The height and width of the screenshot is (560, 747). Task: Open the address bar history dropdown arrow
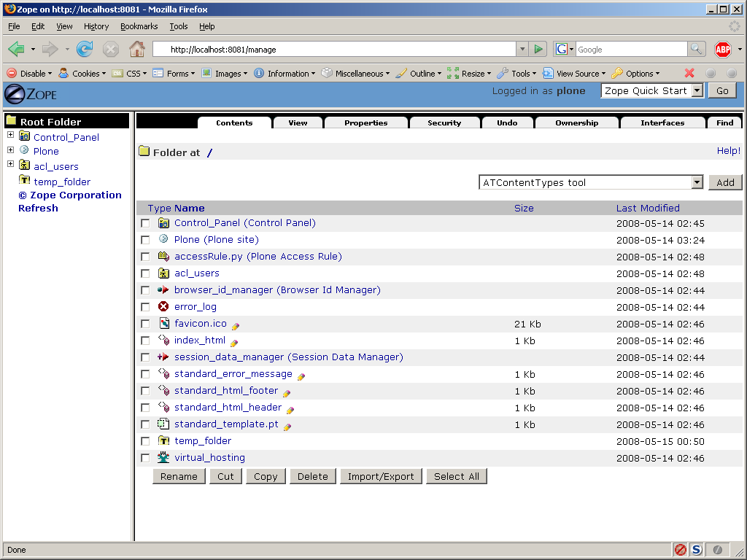click(522, 49)
